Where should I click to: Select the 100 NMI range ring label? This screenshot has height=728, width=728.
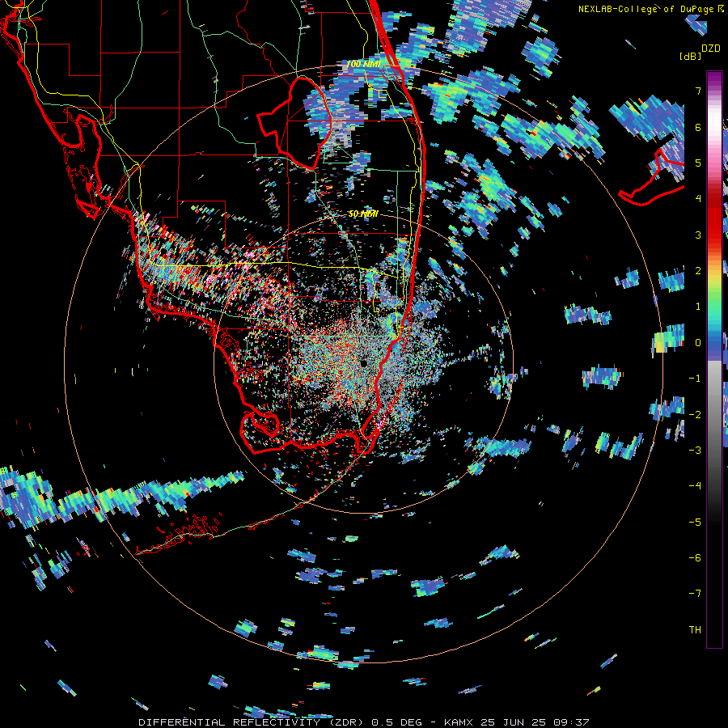click(363, 64)
